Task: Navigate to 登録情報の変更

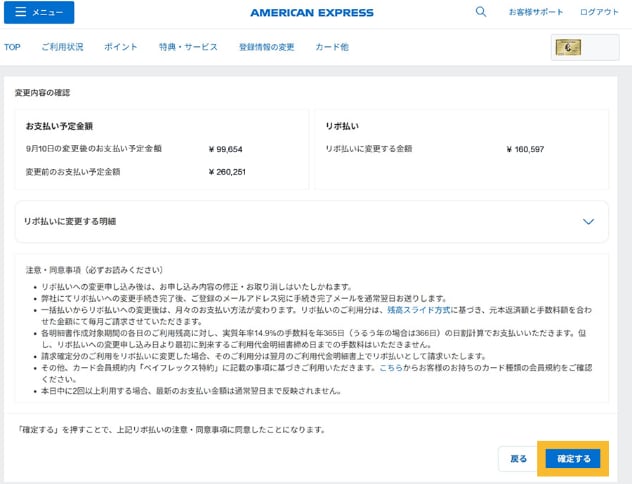Action: pos(266,47)
